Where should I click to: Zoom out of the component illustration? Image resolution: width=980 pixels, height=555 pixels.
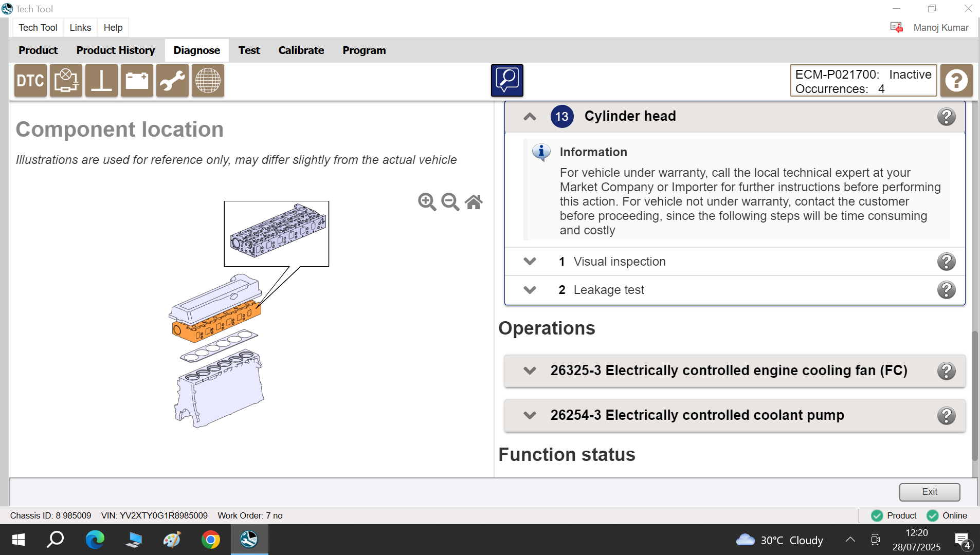tap(450, 202)
